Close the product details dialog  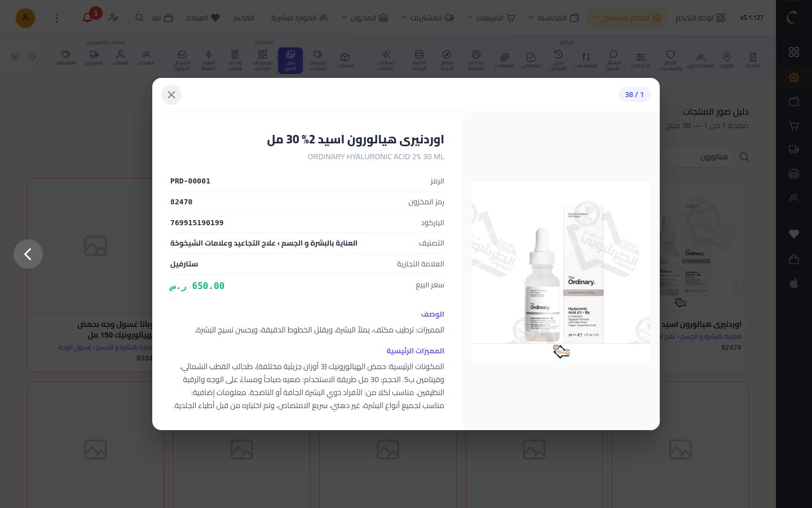[171, 95]
